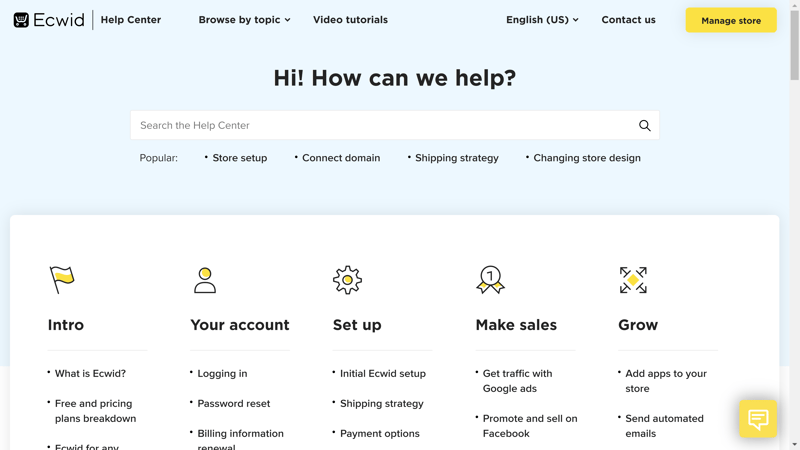Screen dimensions: 800x450
Task: Open Video tutorials in the top menu
Action: pos(350,20)
